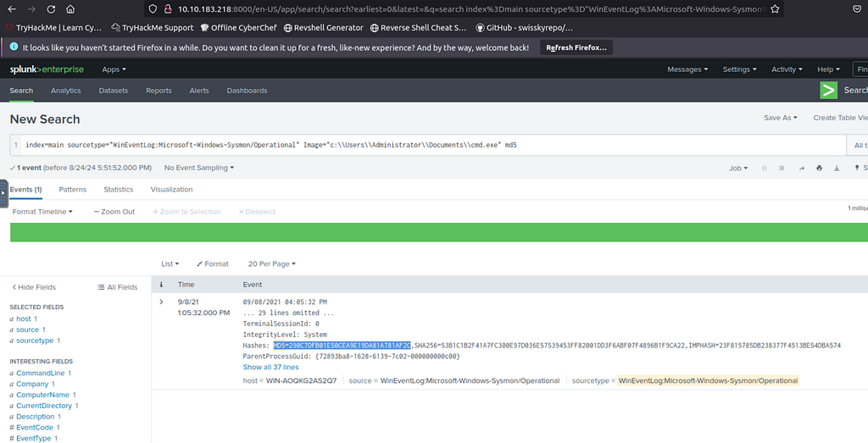Open the event Format options
868x443 pixels.
213,263
